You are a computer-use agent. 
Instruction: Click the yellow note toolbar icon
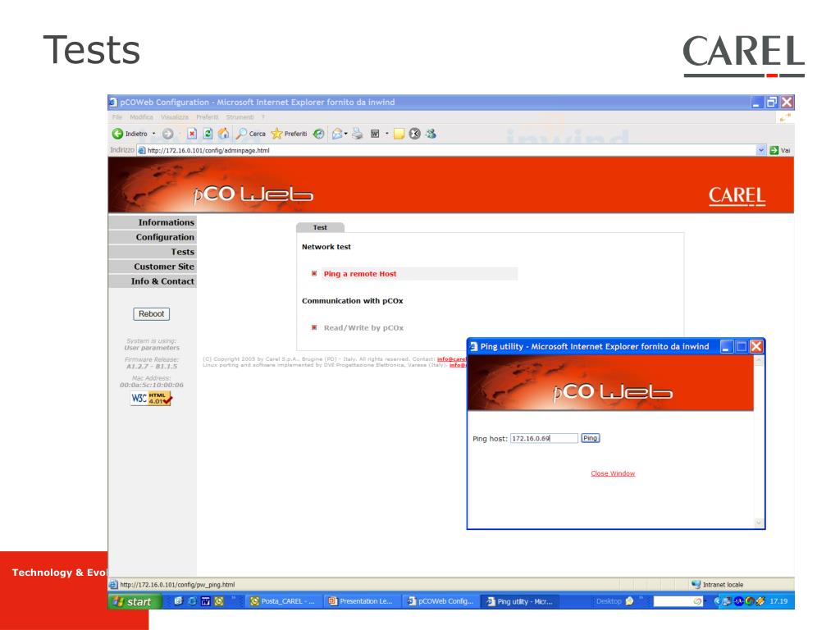pyautogui.click(x=399, y=134)
